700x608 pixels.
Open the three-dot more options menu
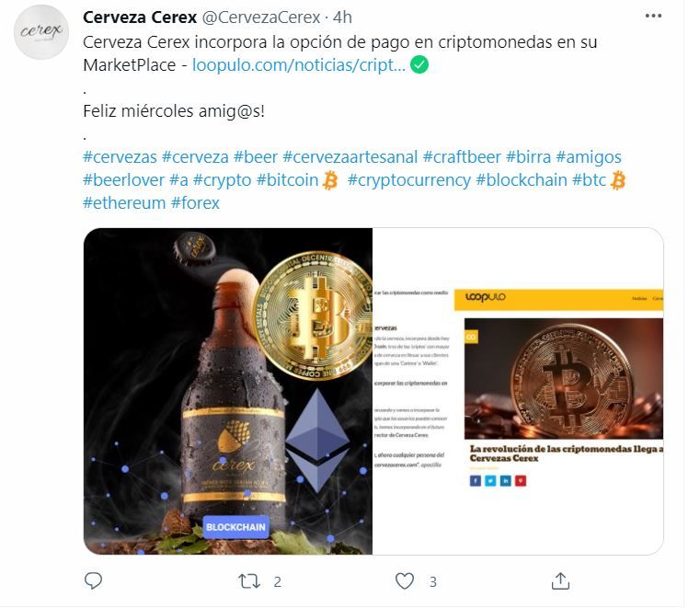(653, 16)
